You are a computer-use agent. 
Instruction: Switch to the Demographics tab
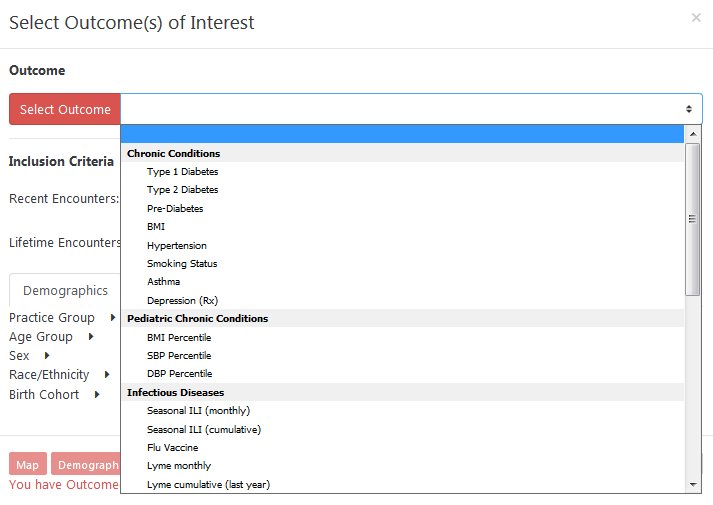click(x=65, y=290)
